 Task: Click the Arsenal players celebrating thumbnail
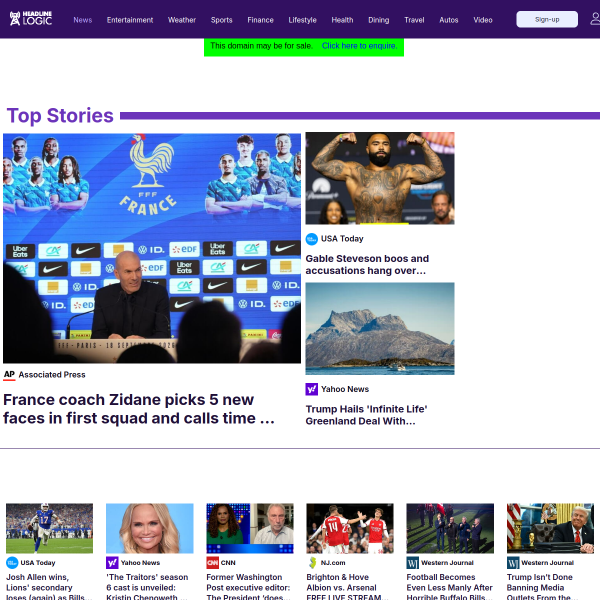350,528
